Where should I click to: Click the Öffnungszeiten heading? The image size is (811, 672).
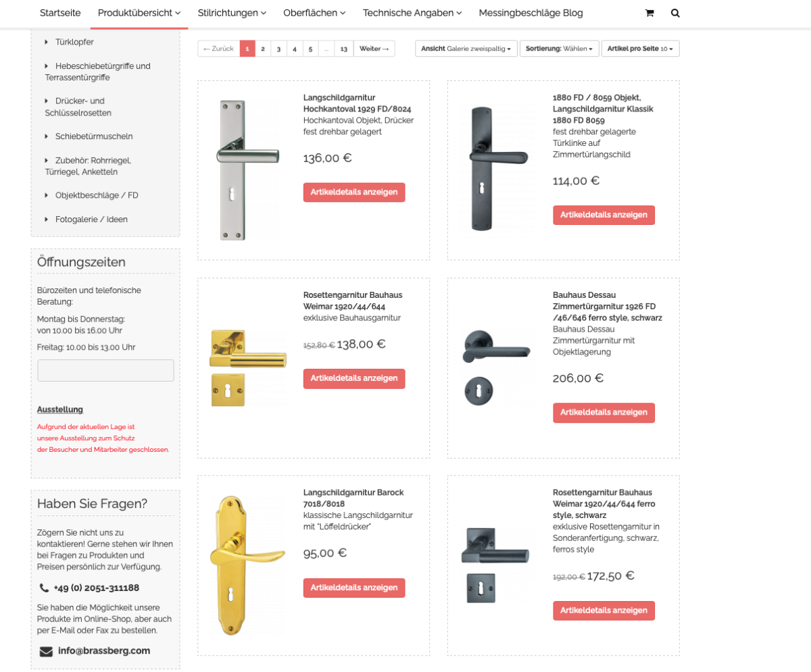(x=81, y=262)
